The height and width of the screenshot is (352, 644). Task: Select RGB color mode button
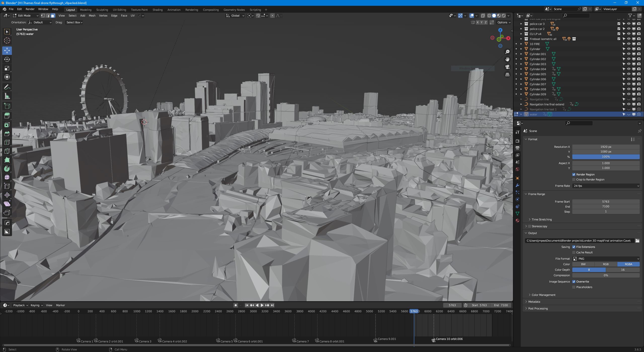click(x=606, y=264)
